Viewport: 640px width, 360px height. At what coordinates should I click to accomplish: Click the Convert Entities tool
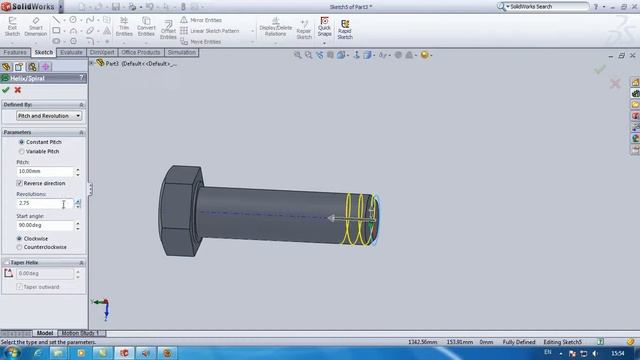pos(146,27)
